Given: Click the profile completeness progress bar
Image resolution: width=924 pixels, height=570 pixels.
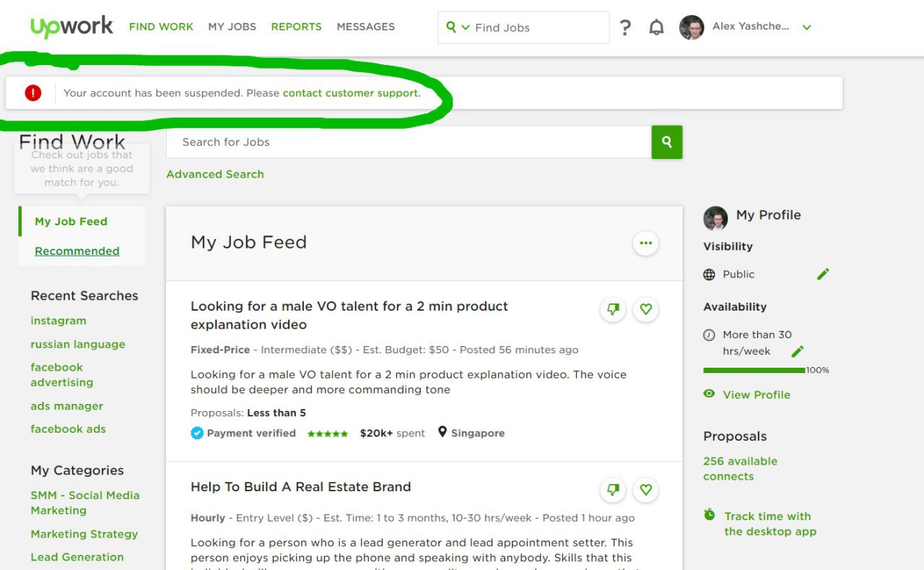Looking at the screenshot, I should coord(754,371).
